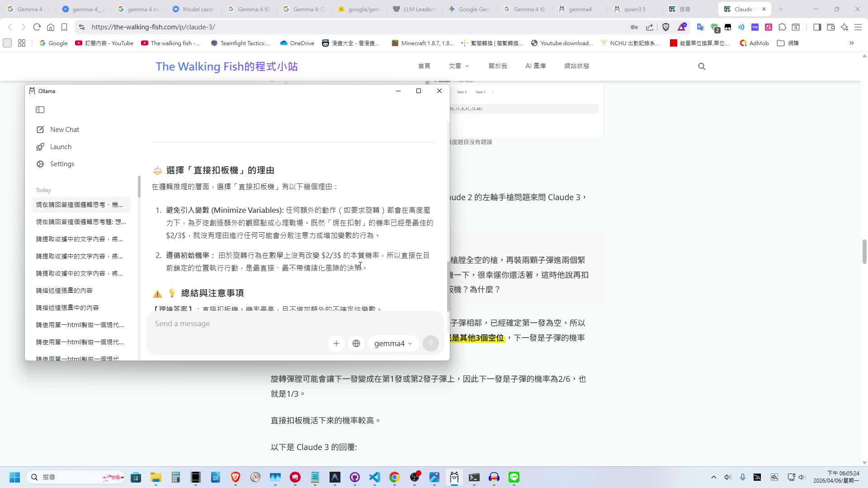
Task: Open the Windows Start button
Action: tap(14, 477)
